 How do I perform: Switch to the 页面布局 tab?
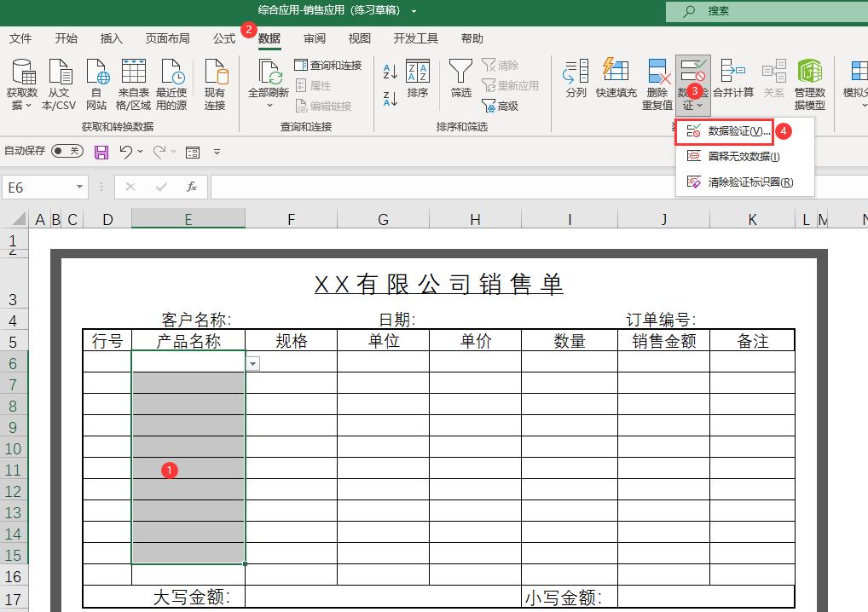168,38
